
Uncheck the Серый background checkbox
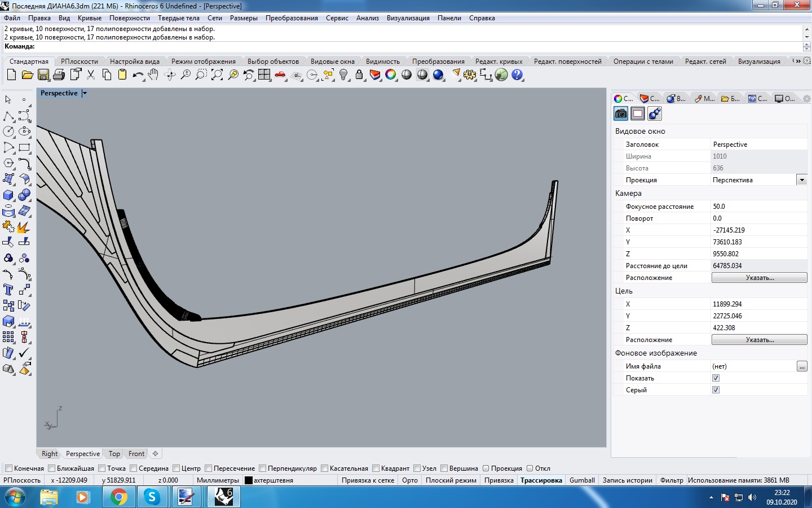[716, 390]
